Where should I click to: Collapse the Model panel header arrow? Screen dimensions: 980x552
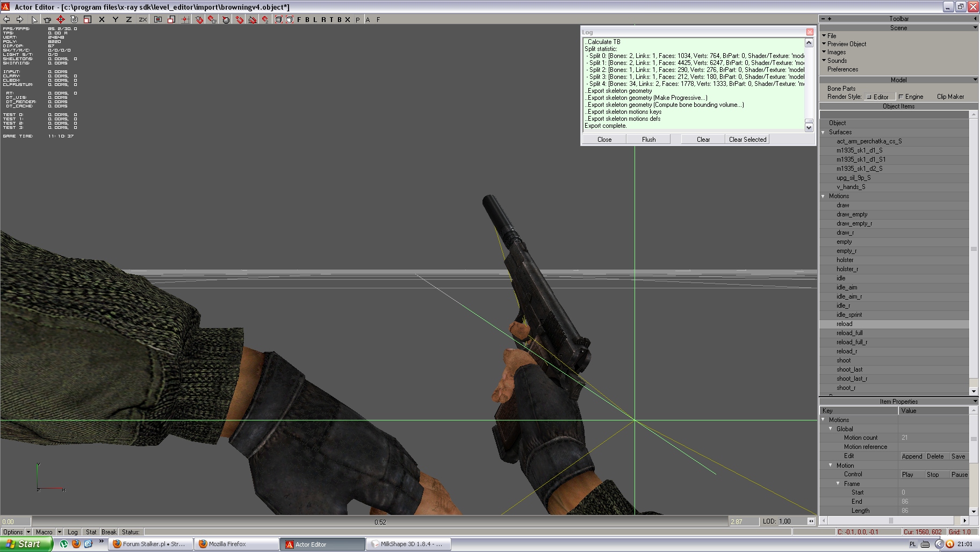[x=975, y=79]
